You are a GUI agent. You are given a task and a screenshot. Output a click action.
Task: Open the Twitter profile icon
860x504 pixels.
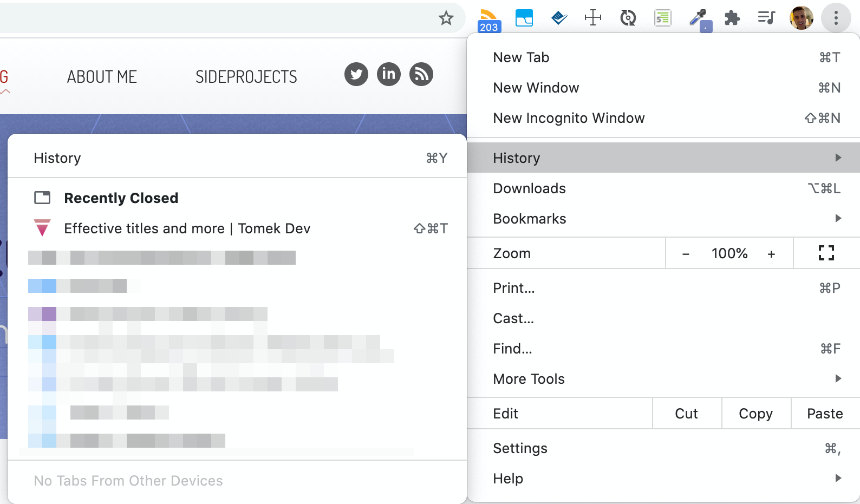click(x=356, y=74)
